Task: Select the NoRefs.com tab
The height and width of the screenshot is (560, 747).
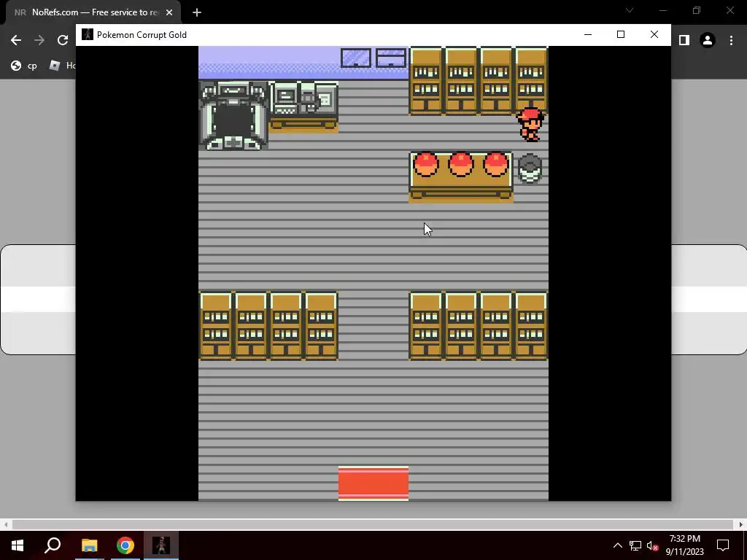Action: tap(93, 12)
